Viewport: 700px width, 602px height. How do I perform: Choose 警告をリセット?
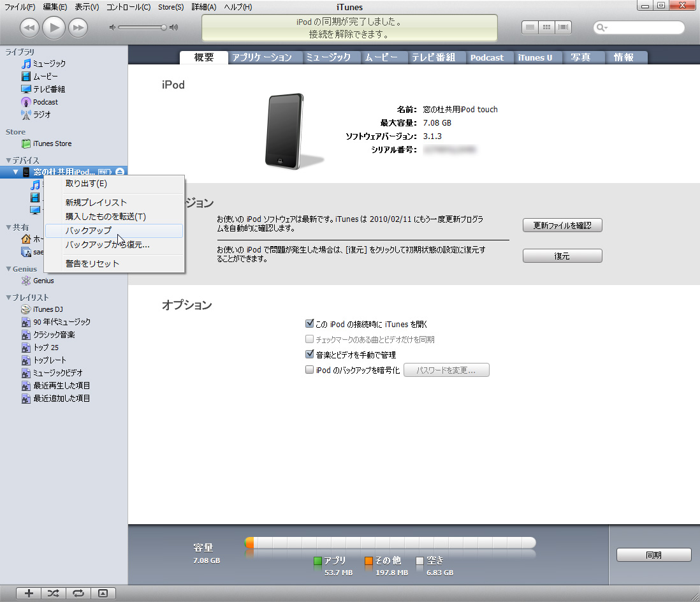114,263
